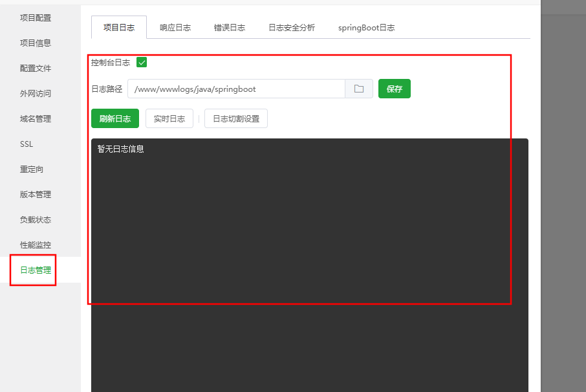Click the 日志路径 label
586x392 pixels.
coord(107,89)
